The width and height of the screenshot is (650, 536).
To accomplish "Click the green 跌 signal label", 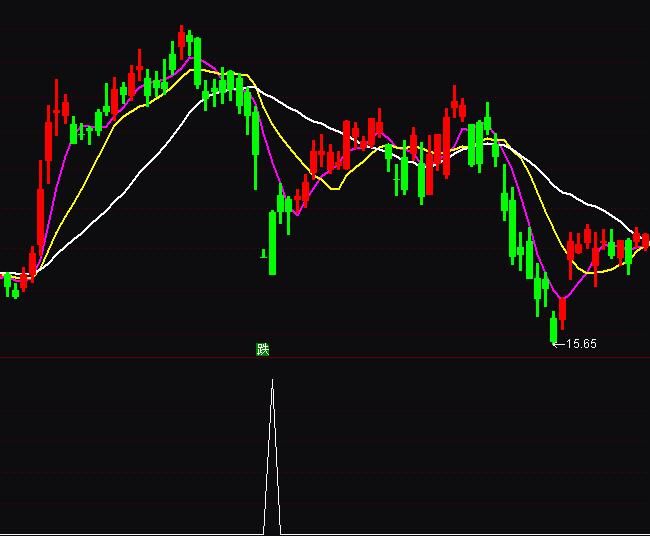I will pos(263,349).
